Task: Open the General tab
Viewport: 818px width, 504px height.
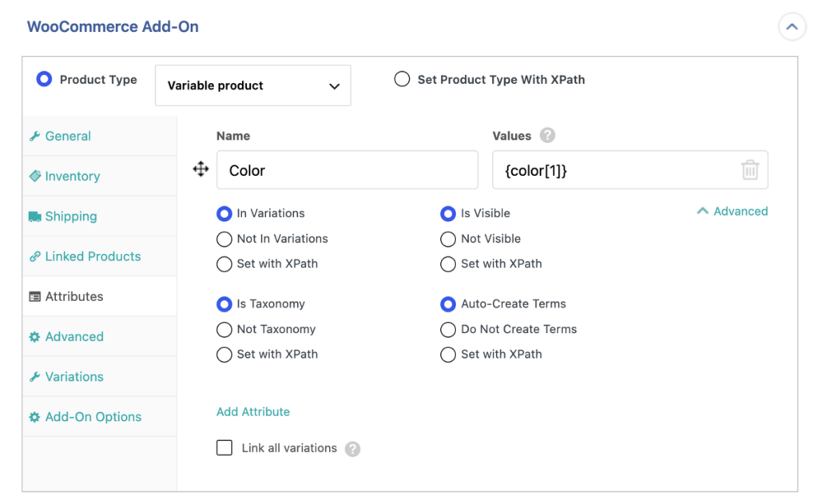Action: pos(99,136)
